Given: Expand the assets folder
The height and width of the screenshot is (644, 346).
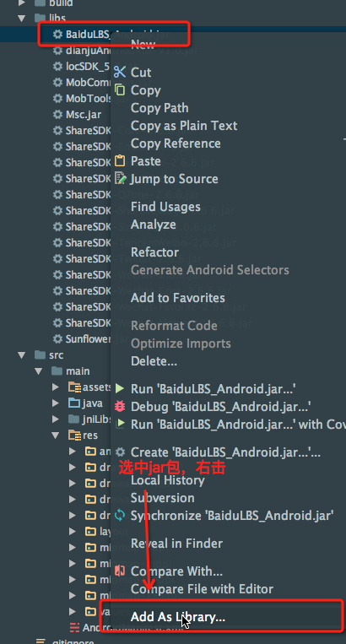Looking at the screenshot, I should (56, 387).
